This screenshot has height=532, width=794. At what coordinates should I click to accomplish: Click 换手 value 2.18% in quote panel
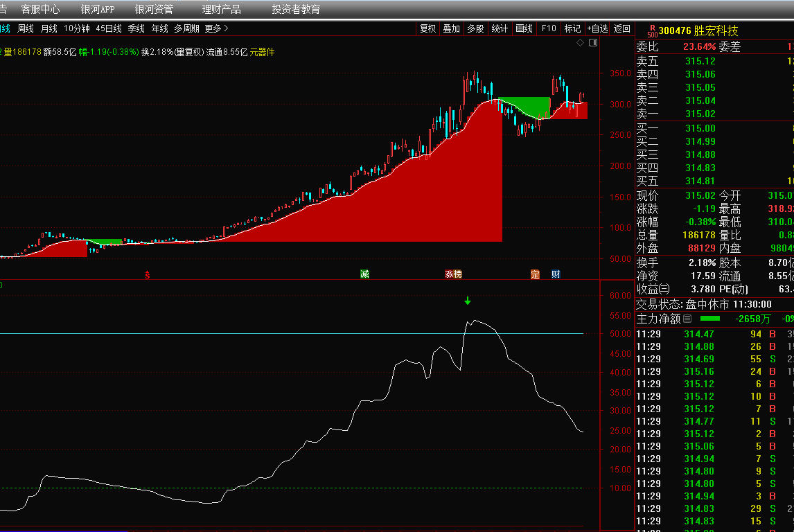[702, 263]
